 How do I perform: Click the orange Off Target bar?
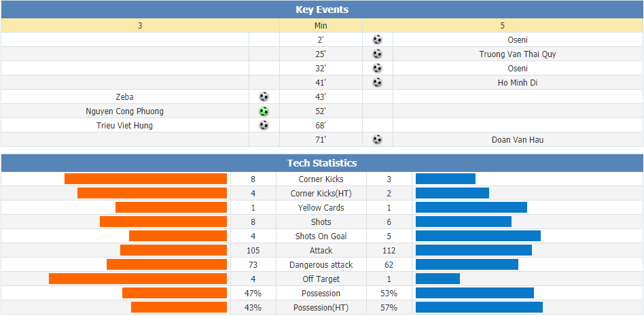pos(138,279)
